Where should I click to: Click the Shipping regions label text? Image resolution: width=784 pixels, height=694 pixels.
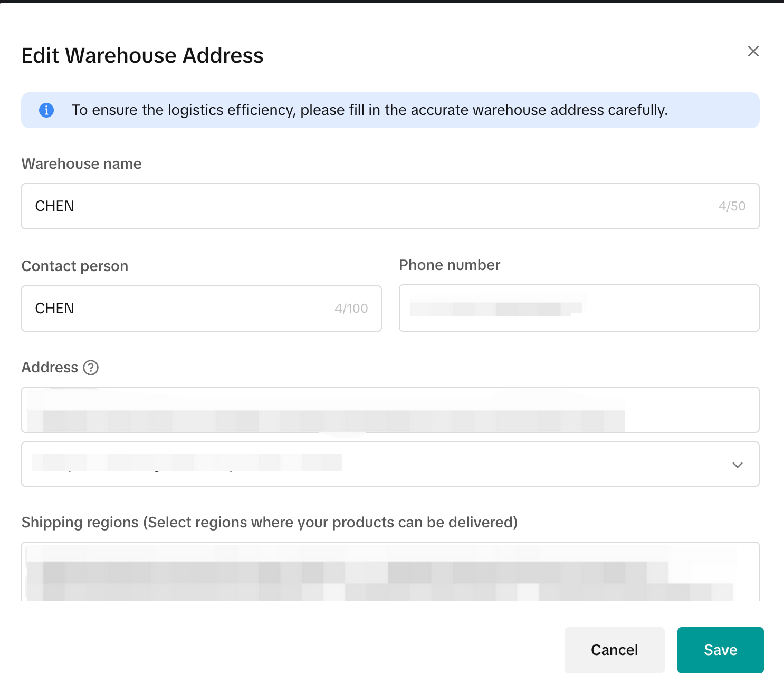pyautogui.click(x=269, y=523)
